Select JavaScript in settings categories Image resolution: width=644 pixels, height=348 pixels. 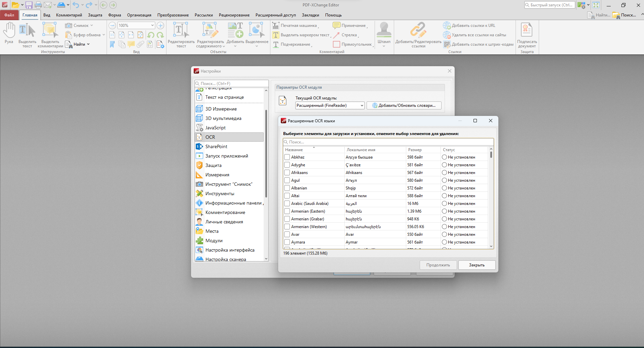(229, 128)
